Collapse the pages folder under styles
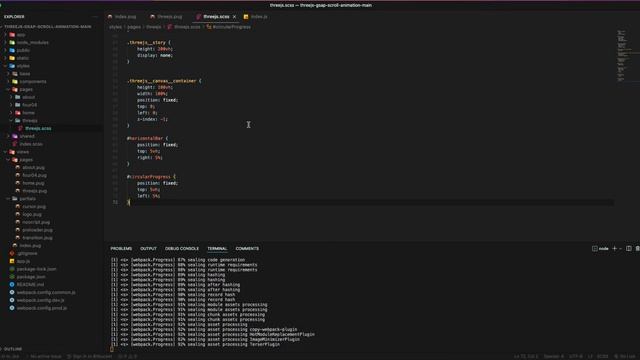640x360 pixels. [x=8, y=89]
